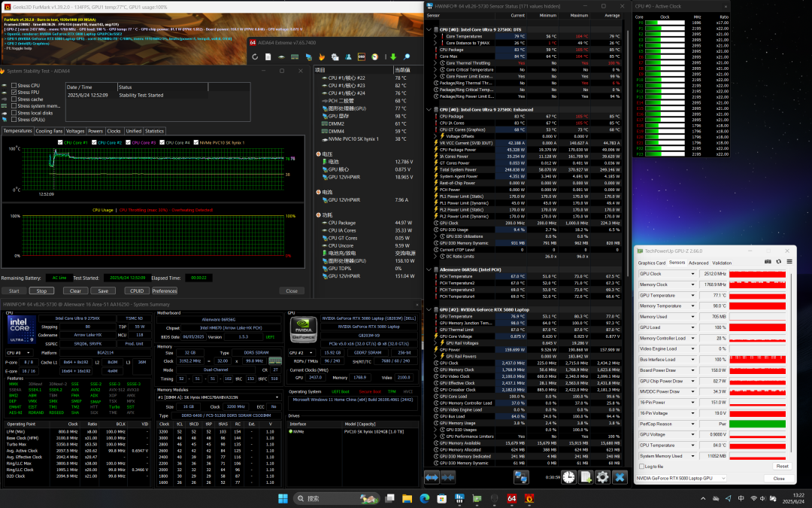Open GPU selection dropdown RTX 5080 Laptop GPU

point(681,478)
